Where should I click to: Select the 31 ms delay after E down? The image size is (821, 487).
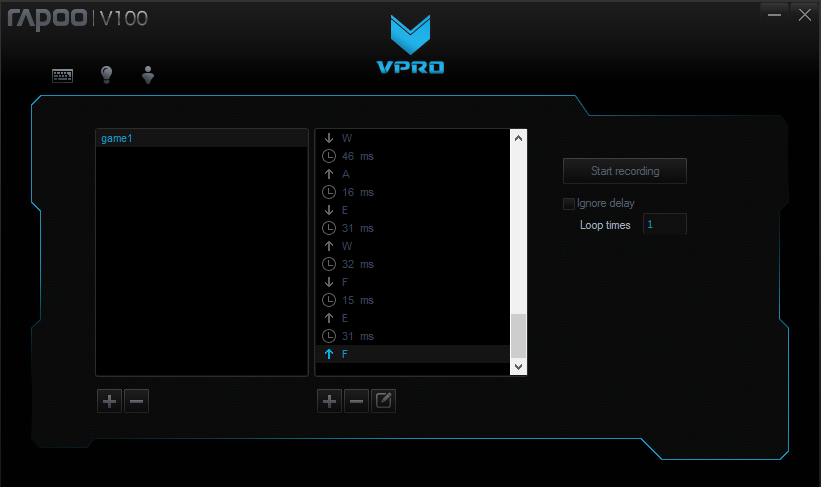413,228
